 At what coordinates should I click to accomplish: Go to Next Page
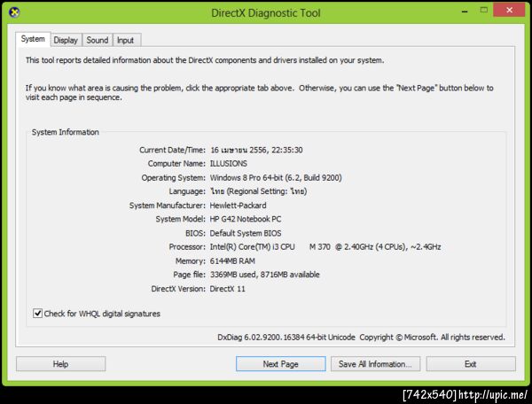[x=280, y=363]
